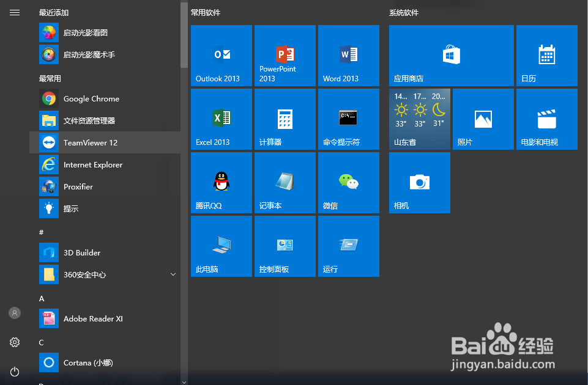Viewport: 588px width, 385px height.
Task: Open the 山东省 weather tile
Action: point(419,119)
